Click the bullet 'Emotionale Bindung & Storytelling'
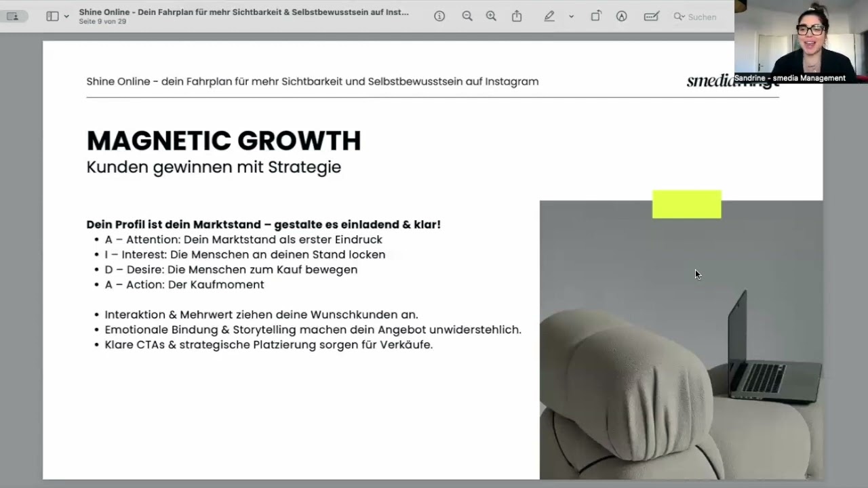The image size is (868, 488). [313, 329]
